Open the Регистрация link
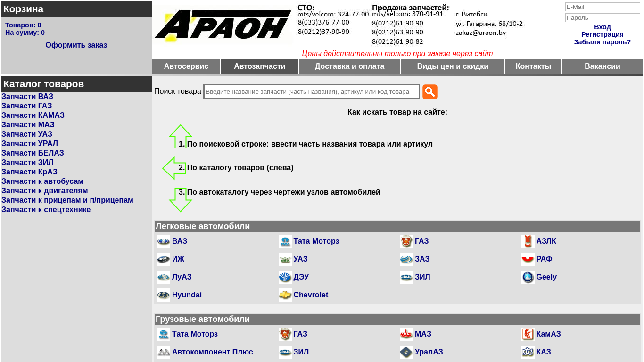Image resolution: width=644 pixels, height=362 pixels. click(x=603, y=34)
